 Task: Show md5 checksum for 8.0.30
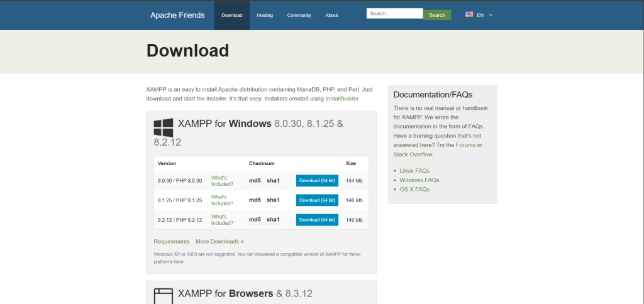(x=255, y=180)
